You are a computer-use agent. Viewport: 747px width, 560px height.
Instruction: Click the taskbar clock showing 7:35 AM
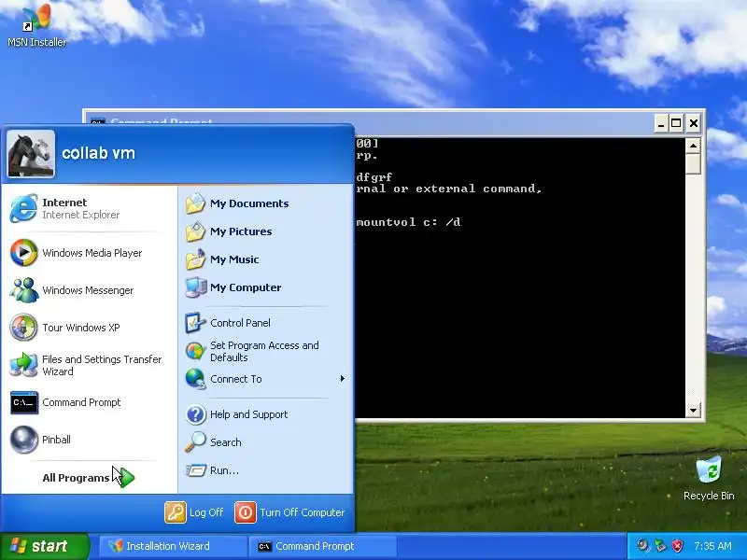click(x=712, y=546)
